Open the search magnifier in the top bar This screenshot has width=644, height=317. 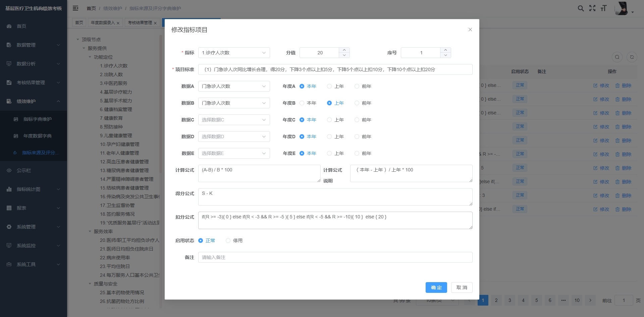pyautogui.click(x=581, y=8)
